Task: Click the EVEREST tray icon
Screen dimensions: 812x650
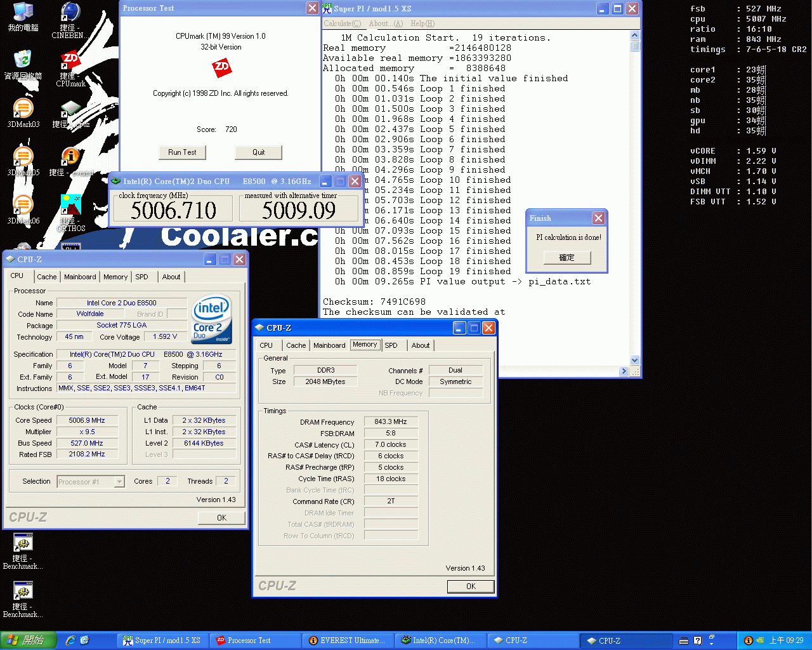Action: [748, 640]
